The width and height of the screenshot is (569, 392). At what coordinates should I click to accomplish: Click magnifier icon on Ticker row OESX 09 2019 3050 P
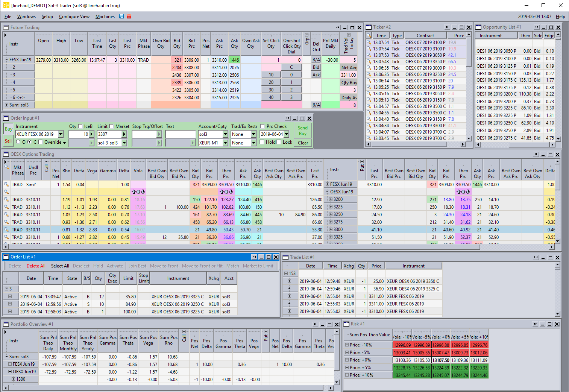[x=369, y=55]
